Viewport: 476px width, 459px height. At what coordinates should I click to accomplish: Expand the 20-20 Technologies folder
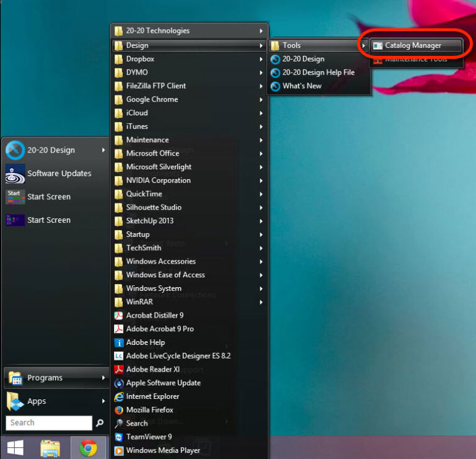[157, 31]
